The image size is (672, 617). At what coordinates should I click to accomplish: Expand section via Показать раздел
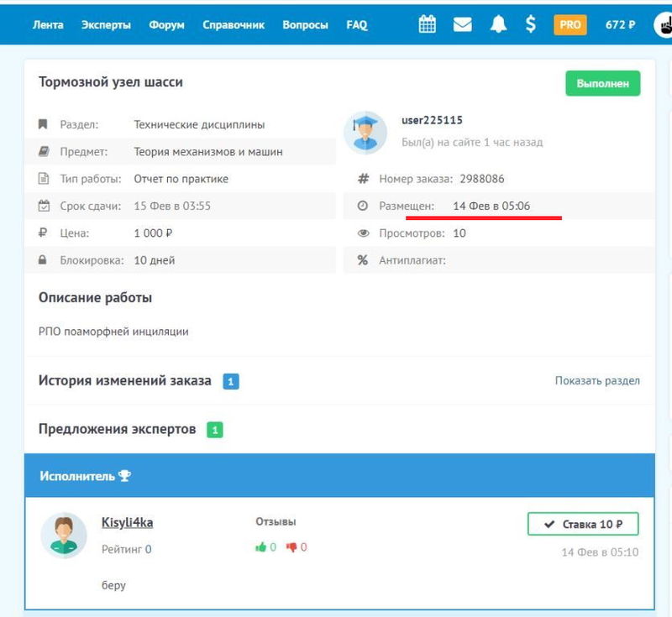[597, 381]
